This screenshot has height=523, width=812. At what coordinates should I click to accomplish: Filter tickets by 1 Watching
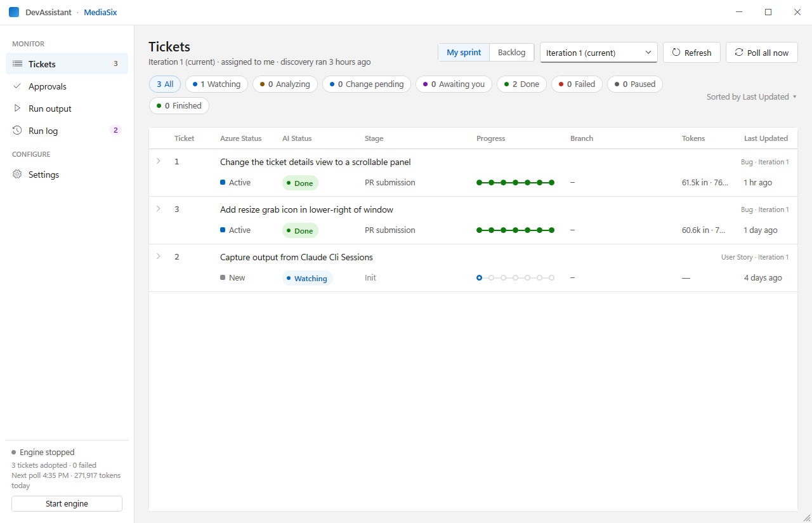pos(216,84)
